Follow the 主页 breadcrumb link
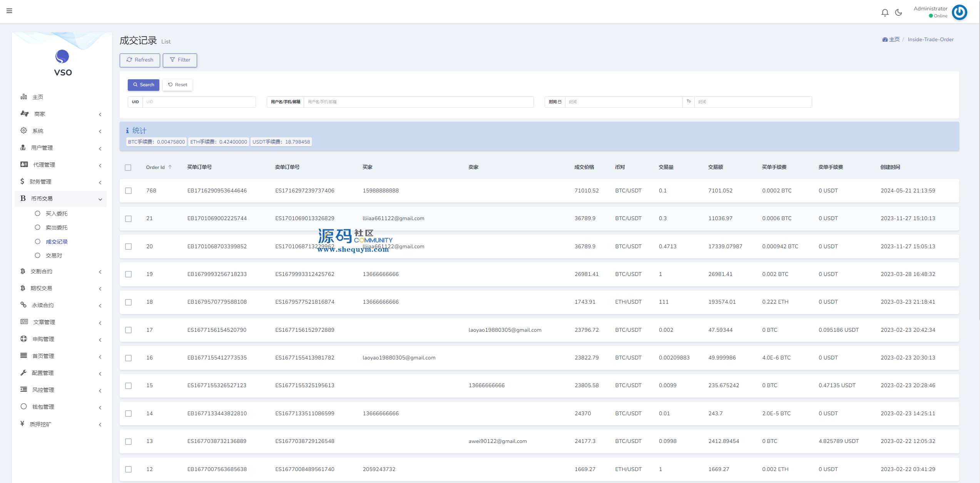980x483 pixels. [891, 39]
